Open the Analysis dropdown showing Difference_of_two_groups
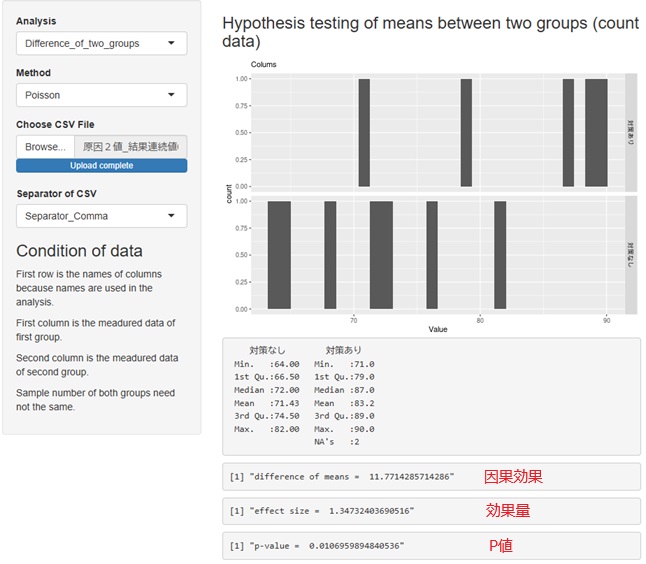The height and width of the screenshot is (564, 646). coord(101,43)
